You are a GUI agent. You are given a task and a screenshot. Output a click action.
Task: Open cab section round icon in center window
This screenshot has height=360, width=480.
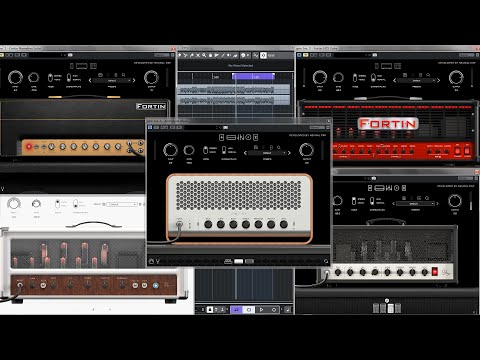coord(249,137)
